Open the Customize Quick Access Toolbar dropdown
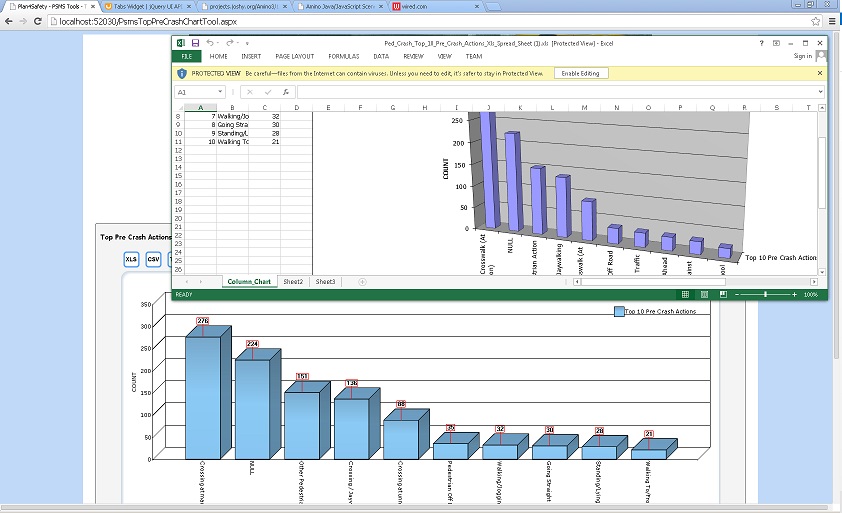 pyautogui.click(x=247, y=44)
